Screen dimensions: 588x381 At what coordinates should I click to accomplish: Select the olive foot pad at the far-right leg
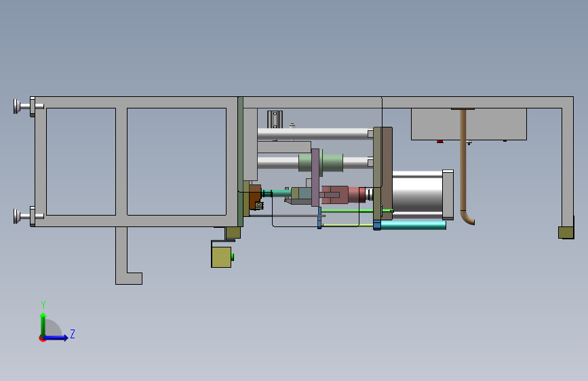coord(566,233)
